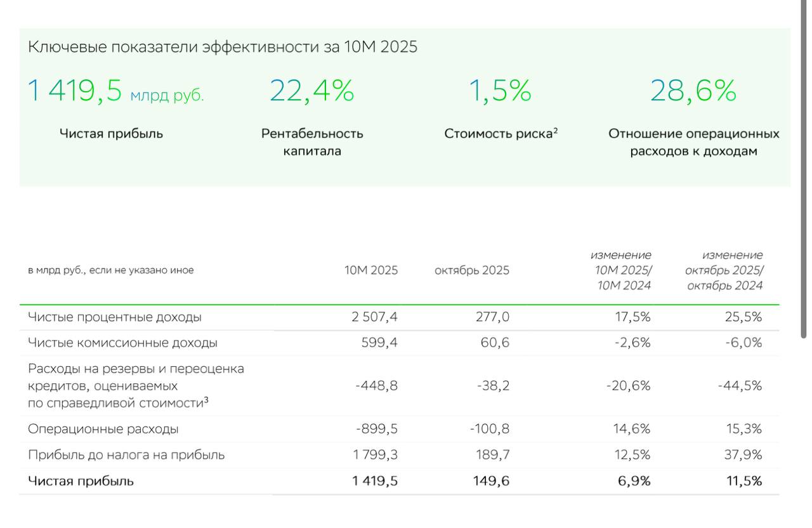This screenshot has width=812, height=528.
Task: Select the 22,4% return on capital figure
Action: click(x=311, y=91)
